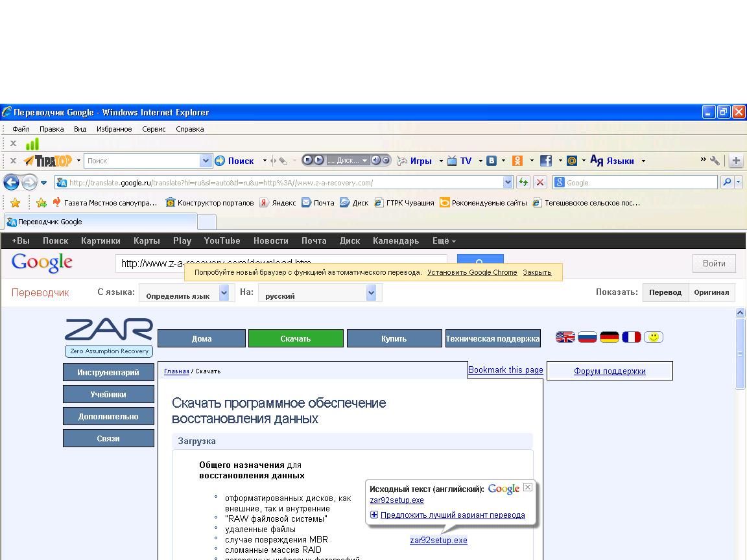
Task: Click the Техническая поддержка button
Action: (x=493, y=338)
